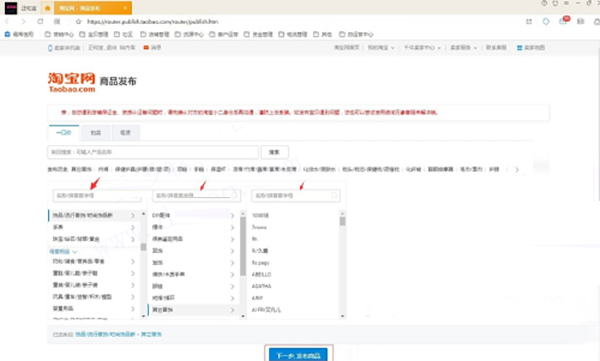Screen dimensions: 600x361
Task: Select 保温杯 in the publish history row
Action: point(218,169)
